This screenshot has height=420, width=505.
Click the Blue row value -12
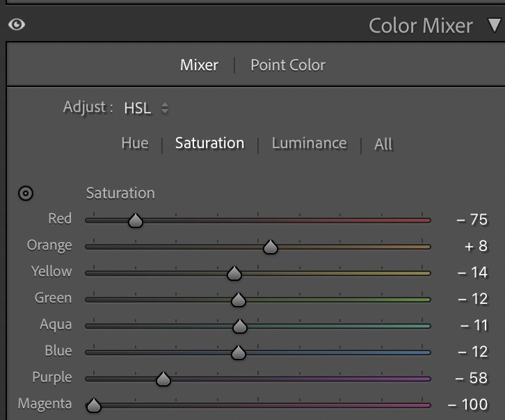(472, 352)
